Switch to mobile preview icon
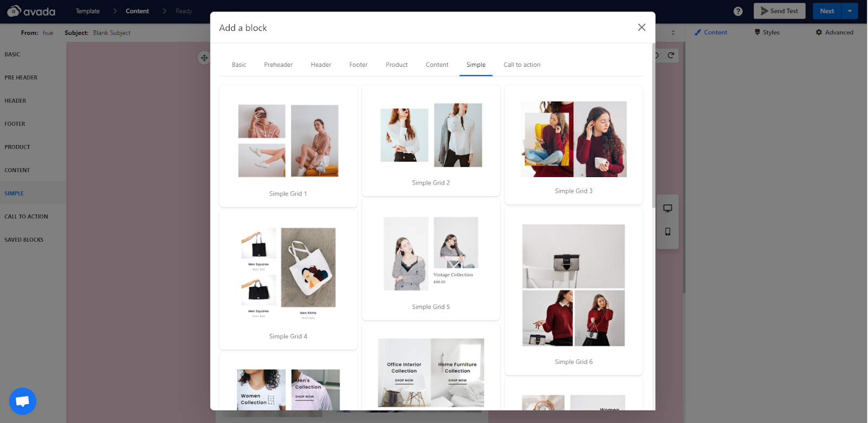 pos(667,232)
